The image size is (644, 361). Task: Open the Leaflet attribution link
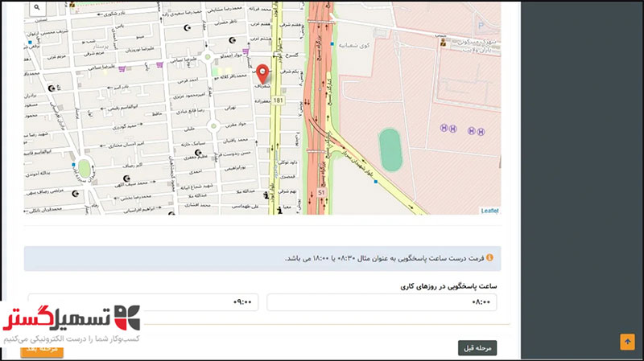(x=489, y=211)
